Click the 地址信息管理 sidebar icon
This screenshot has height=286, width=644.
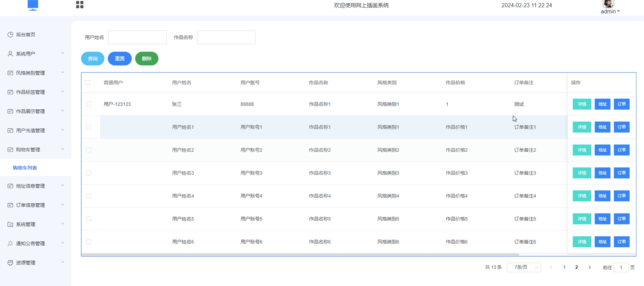tap(10, 186)
